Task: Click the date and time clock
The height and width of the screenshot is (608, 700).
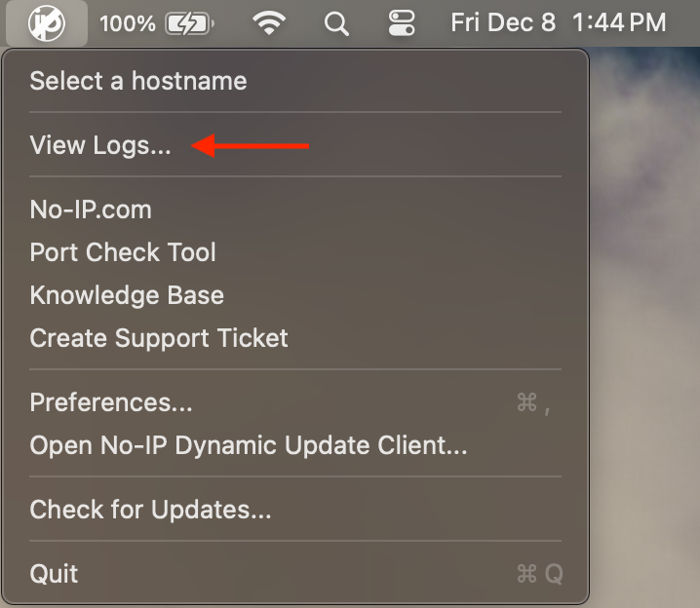Action: (559, 22)
